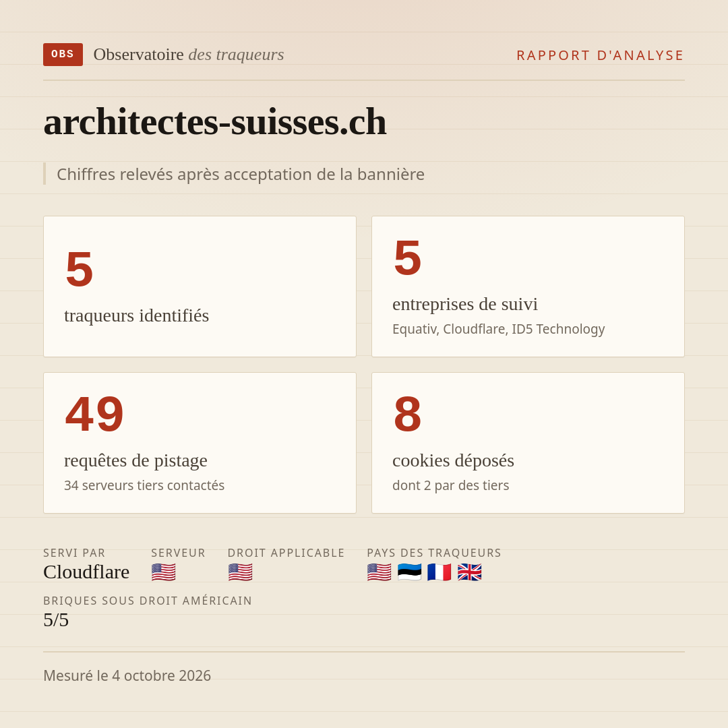Click the 'Servi par' label

click(74, 553)
